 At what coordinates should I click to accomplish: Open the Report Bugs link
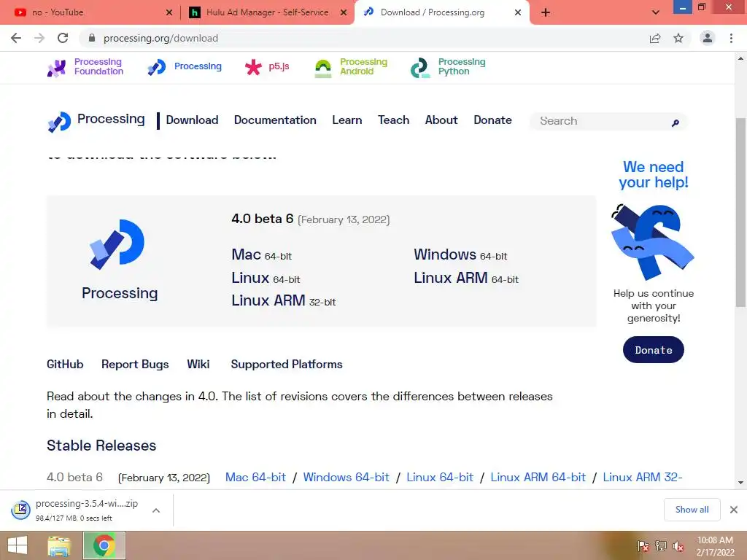tap(135, 365)
